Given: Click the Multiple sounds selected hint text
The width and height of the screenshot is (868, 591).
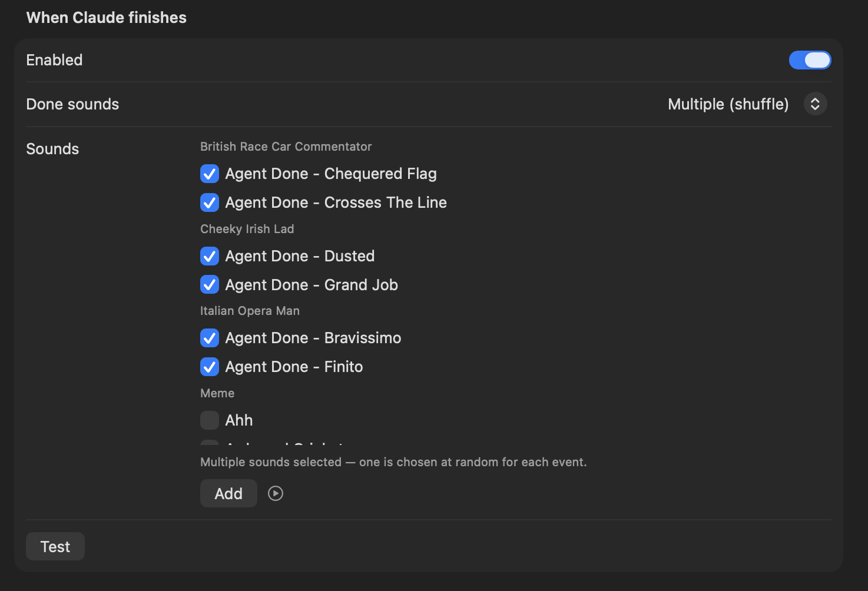Looking at the screenshot, I should (393, 462).
